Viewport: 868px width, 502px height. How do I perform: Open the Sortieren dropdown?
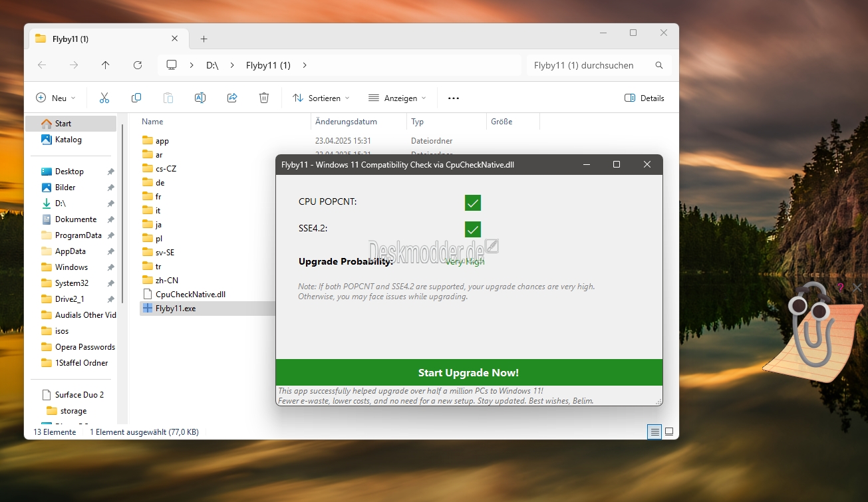click(321, 98)
